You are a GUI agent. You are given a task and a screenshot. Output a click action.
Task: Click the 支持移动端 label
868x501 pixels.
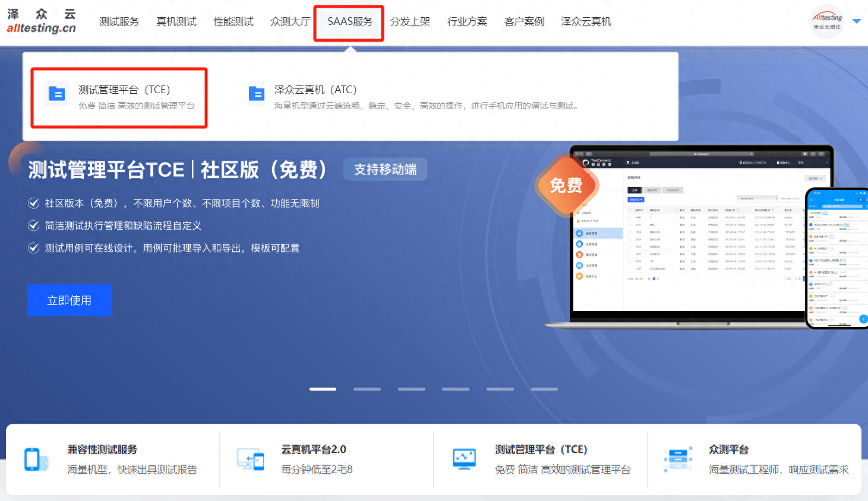point(385,169)
